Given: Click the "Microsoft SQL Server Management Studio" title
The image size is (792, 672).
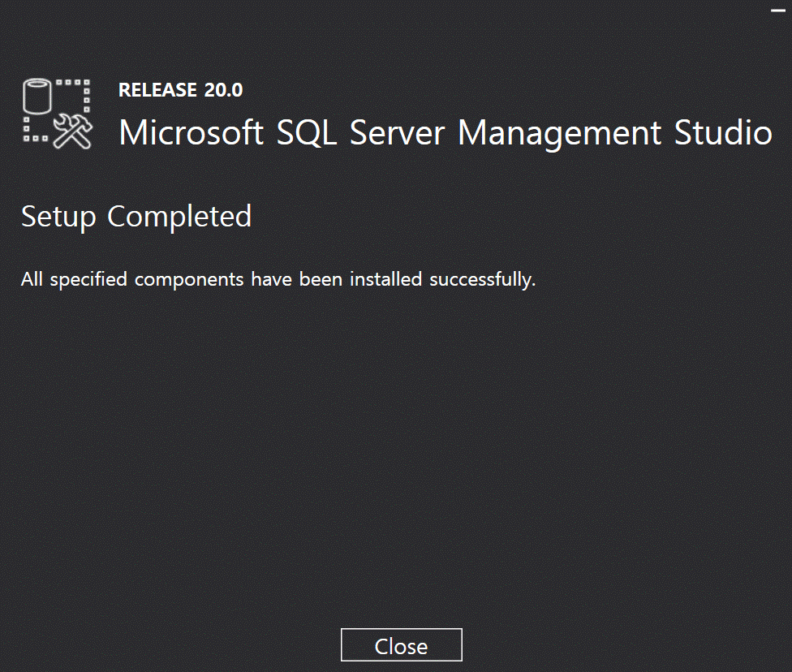Looking at the screenshot, I should [x=445, y=133].
